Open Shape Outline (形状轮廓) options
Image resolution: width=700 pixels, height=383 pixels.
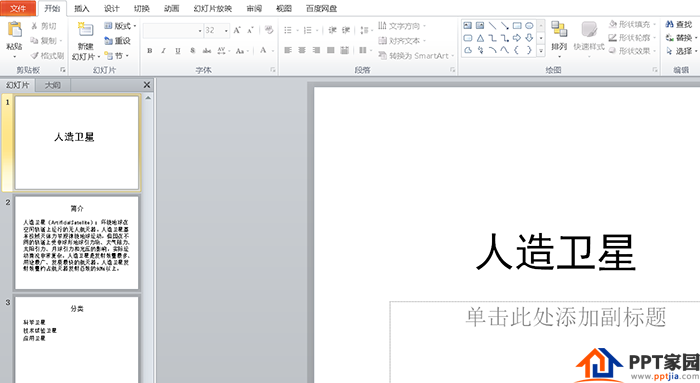coord(632,38)
